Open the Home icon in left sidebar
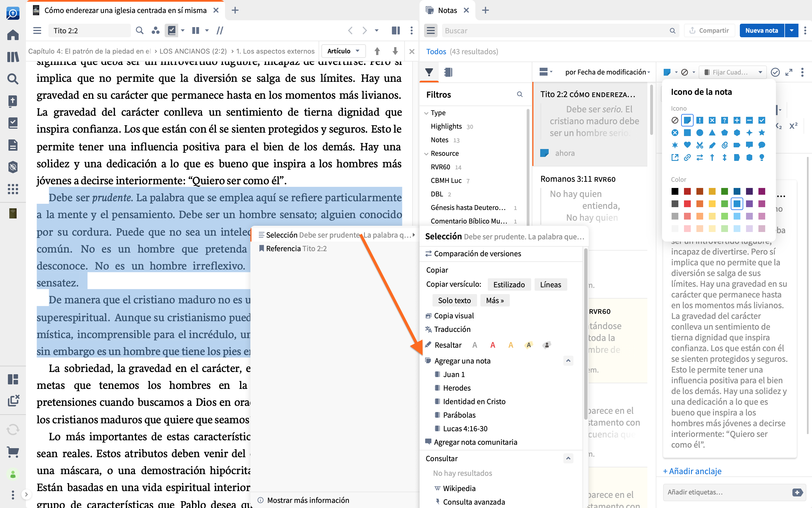 [x=13, y=35]
